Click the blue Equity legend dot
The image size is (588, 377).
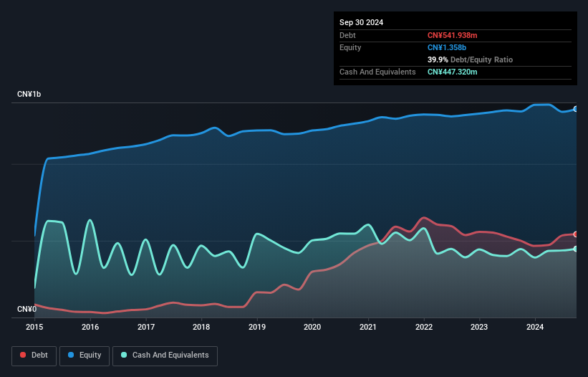point(71,355)
